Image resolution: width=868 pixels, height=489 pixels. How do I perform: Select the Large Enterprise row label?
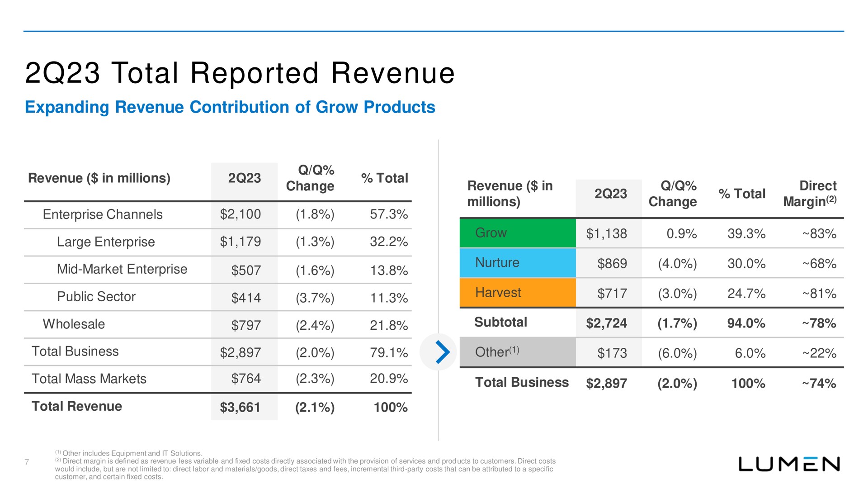click(106, 242)
